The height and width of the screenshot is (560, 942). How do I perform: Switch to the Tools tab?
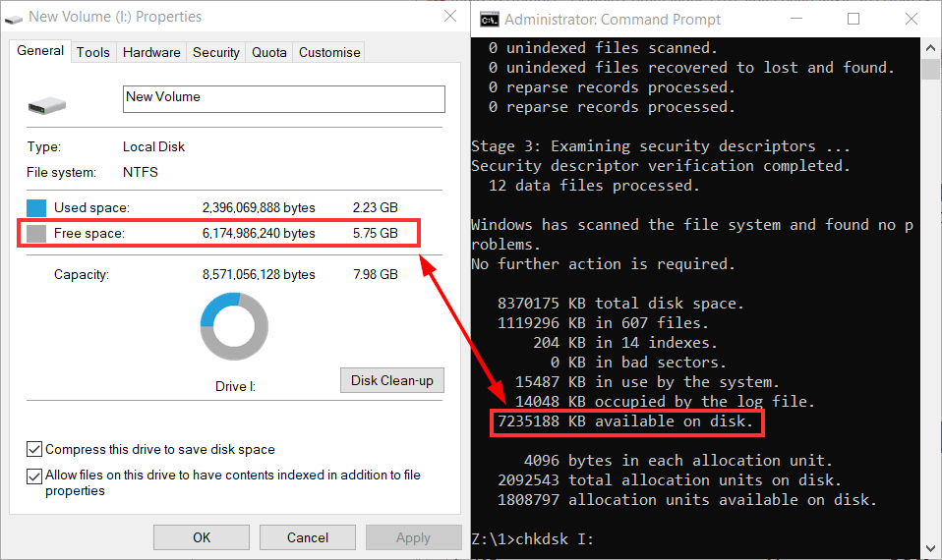[x=93, y=53]
